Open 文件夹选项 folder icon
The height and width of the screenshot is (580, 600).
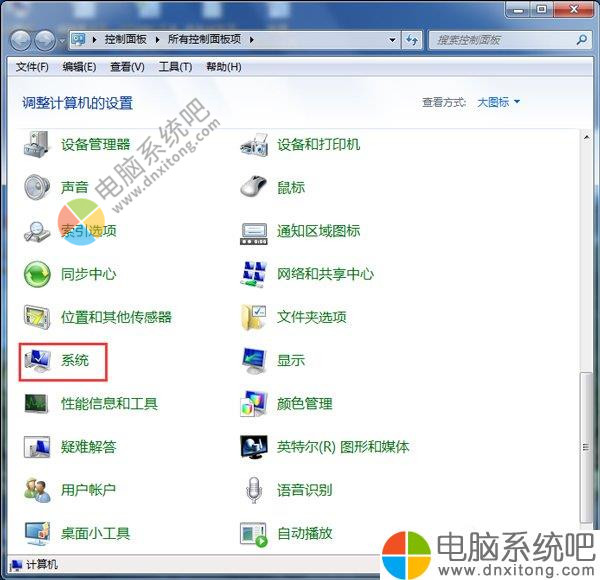click(254, 317)
